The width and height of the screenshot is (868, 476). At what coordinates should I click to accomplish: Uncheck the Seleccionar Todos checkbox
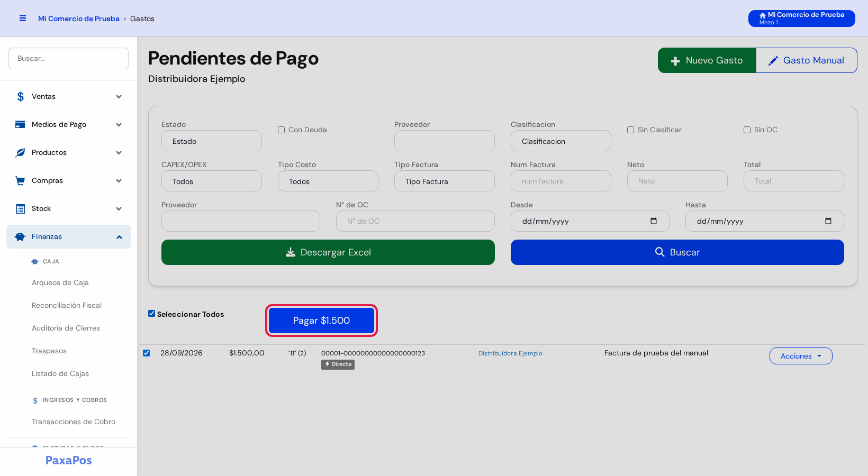152,314
